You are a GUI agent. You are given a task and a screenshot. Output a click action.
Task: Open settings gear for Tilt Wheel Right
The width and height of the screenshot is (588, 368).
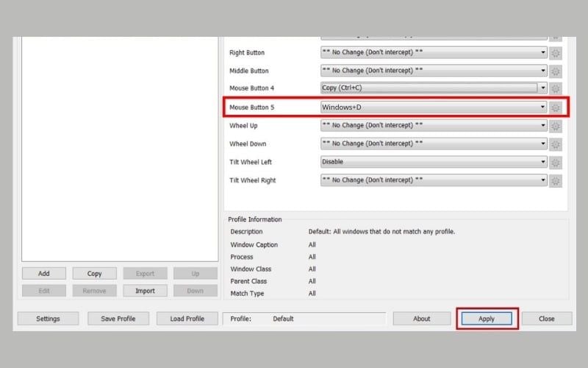(556, 181)
